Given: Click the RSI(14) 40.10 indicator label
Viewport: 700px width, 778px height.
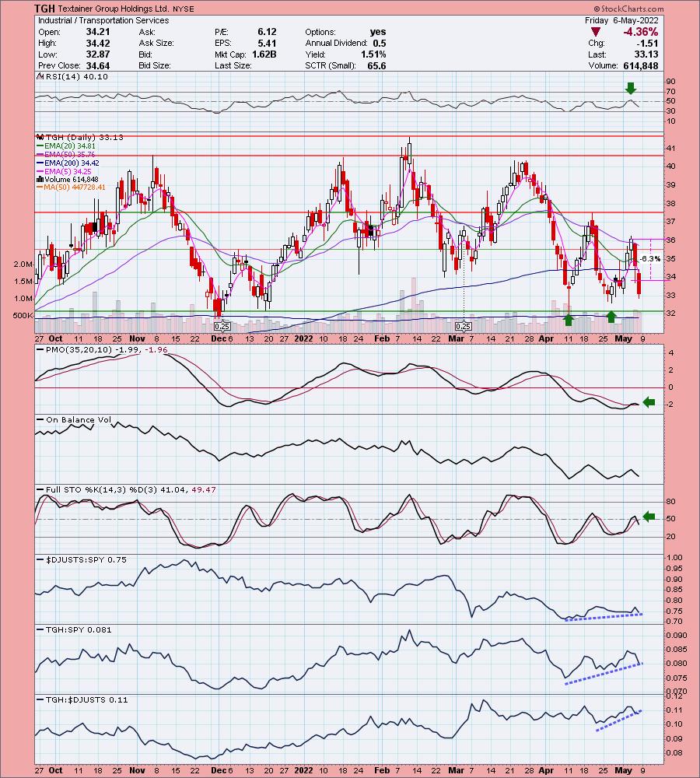Looking at the screenshot, I should pos(73,76).
